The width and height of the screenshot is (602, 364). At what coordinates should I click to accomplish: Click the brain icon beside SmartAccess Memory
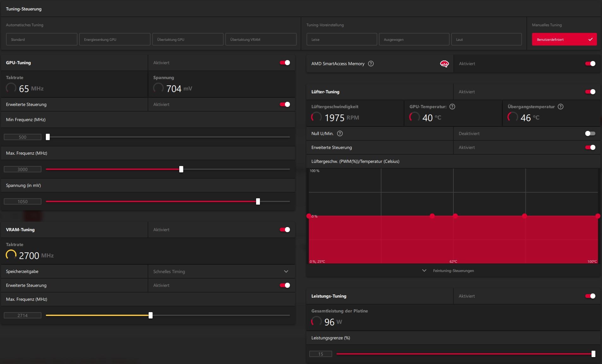coord(444,64)
